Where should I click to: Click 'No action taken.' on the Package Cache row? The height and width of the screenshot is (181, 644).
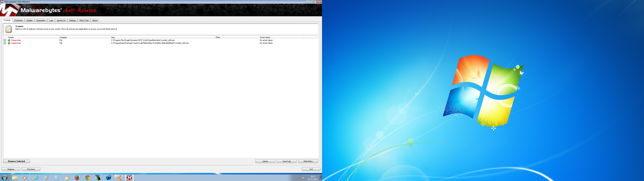pos(266,43)
